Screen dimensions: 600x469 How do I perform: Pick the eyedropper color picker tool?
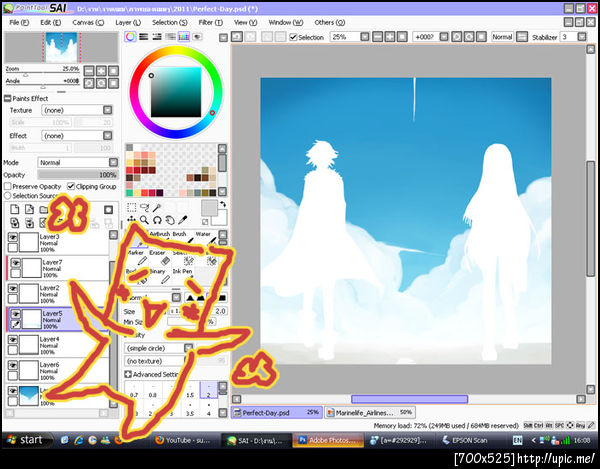point(183,220)
